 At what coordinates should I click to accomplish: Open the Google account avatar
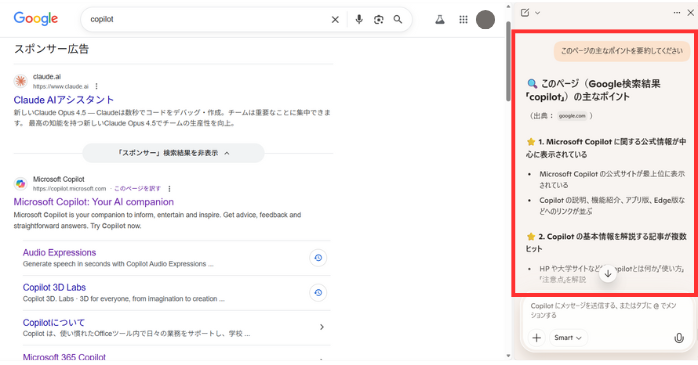pyautogui.click(x=485, y=20)
